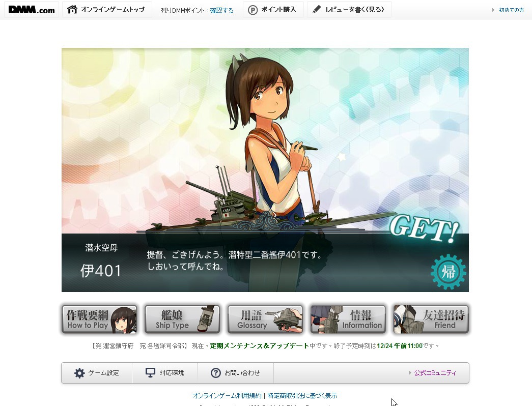
Task: Open 特定商取引法に基づく表示 link
Action: point(302,395)
